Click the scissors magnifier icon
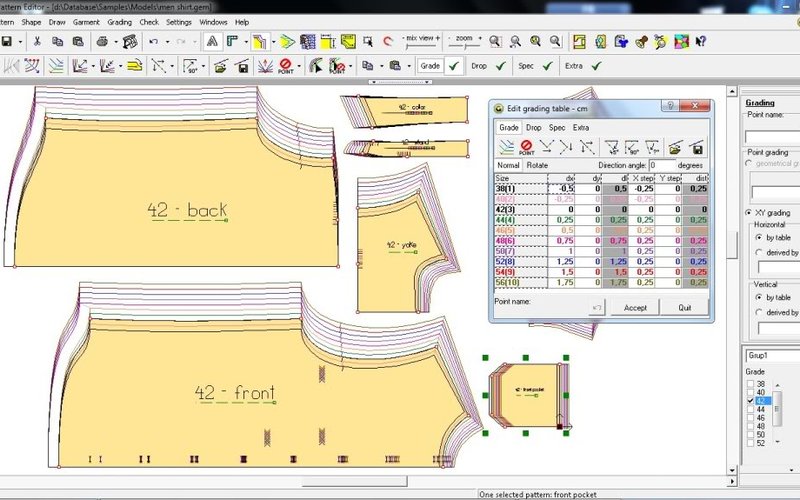The height and width of the screenshot is (500, 800). tap(661, 42)
